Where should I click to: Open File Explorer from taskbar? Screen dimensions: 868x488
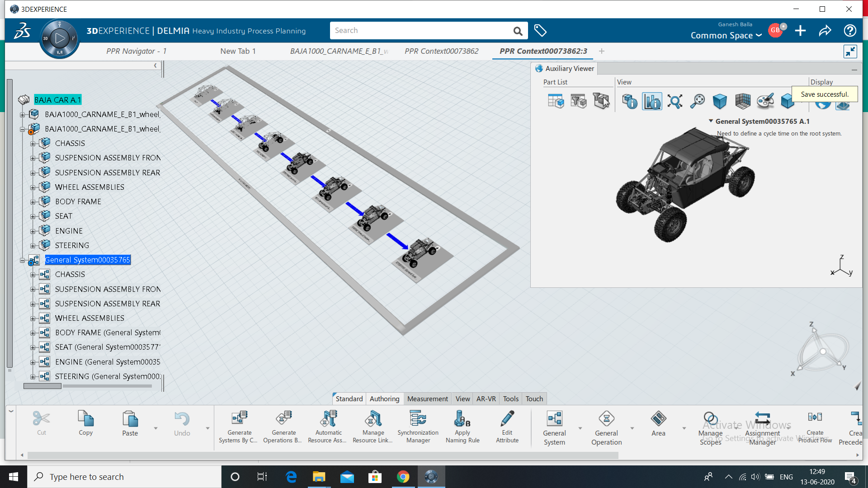pyautogui.click(x=319, y=477)
